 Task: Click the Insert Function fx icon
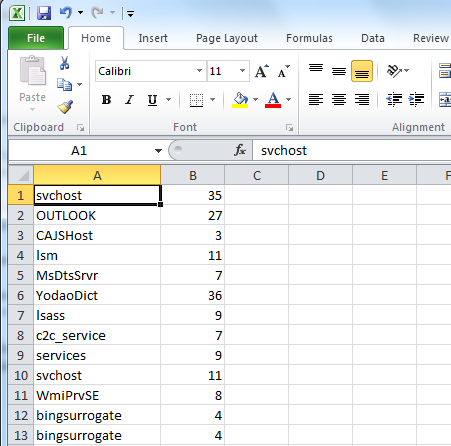(240, 150)
